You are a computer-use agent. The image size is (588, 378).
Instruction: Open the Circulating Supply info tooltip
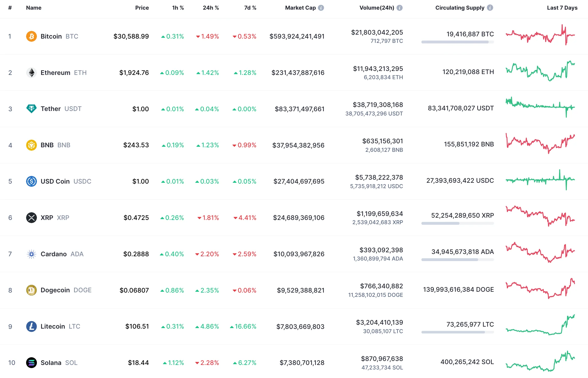[x=490, y=8]
